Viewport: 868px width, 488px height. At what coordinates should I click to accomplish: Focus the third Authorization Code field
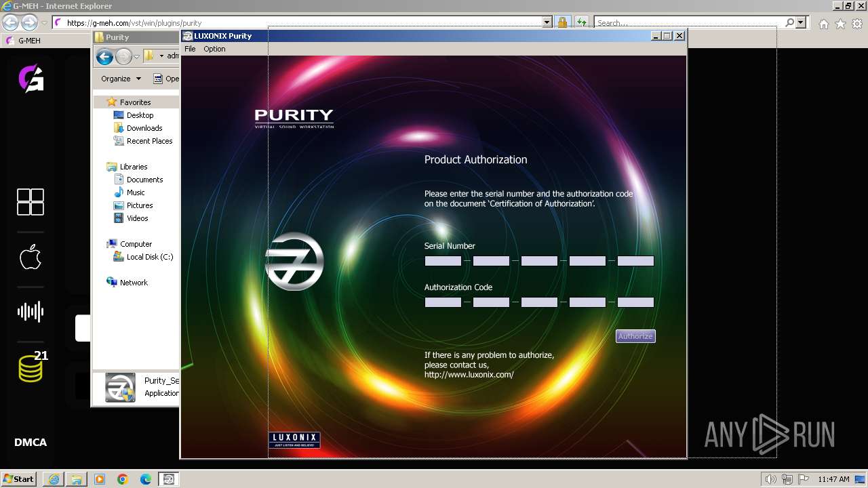click(539, 302)
